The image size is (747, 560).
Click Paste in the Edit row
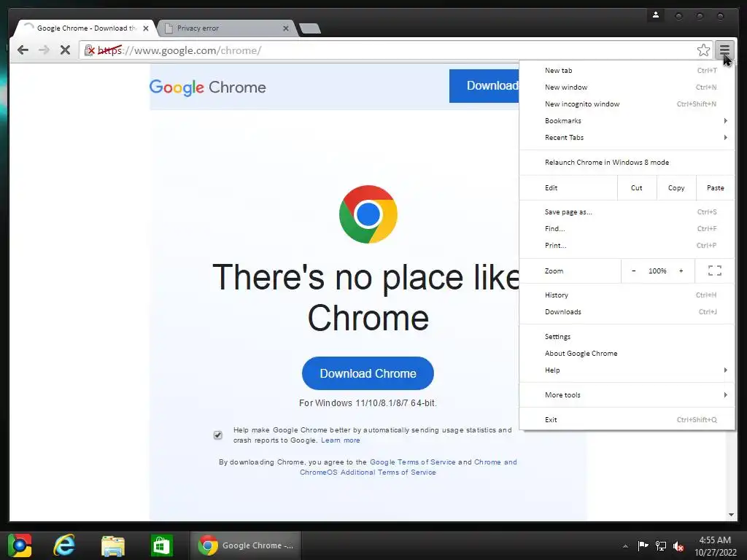[716, 188]
